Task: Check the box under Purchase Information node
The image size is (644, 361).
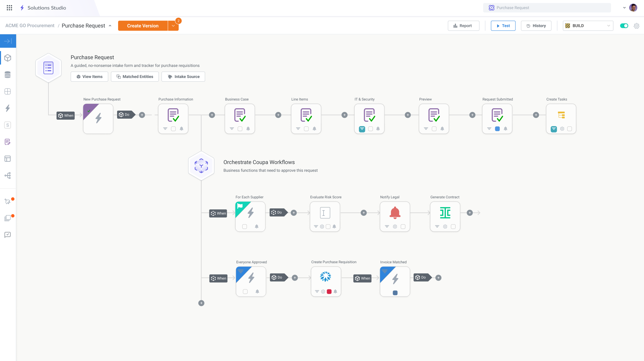Action: [x=173, y=129]
